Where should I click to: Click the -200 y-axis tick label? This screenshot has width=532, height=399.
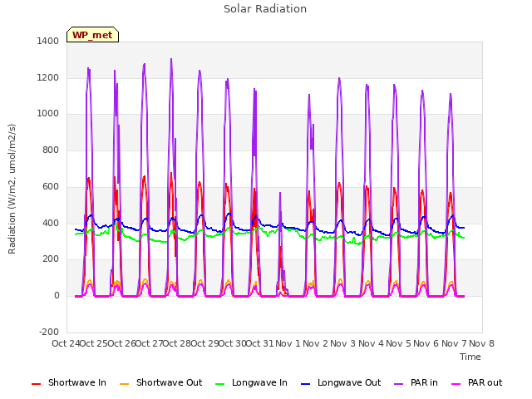(49, 332)
